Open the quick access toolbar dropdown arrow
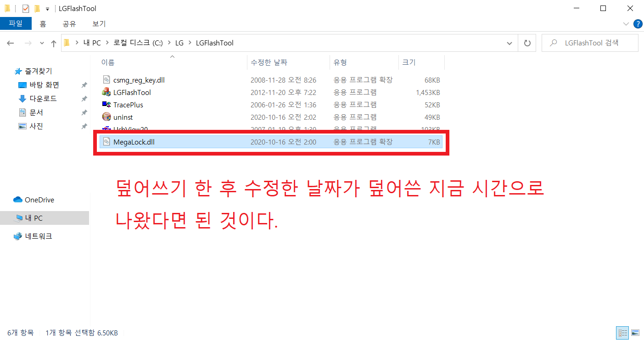The image size is (644, 340). coord(47,9)
